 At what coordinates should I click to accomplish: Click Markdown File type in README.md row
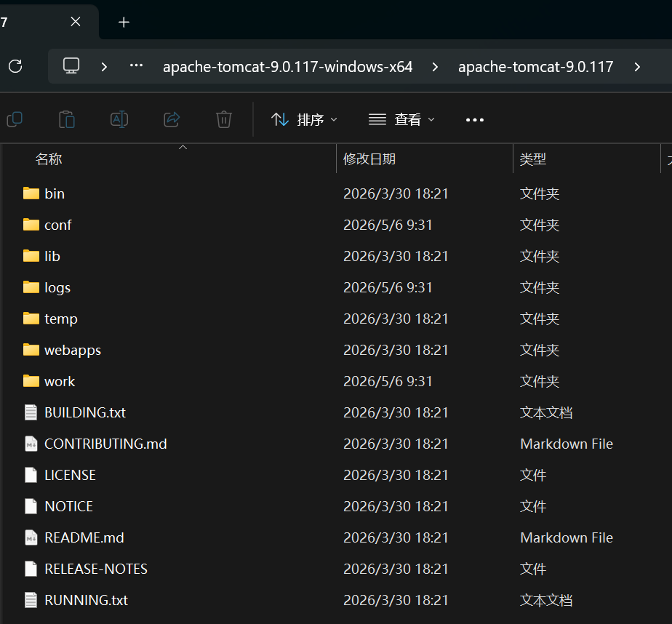567,538
